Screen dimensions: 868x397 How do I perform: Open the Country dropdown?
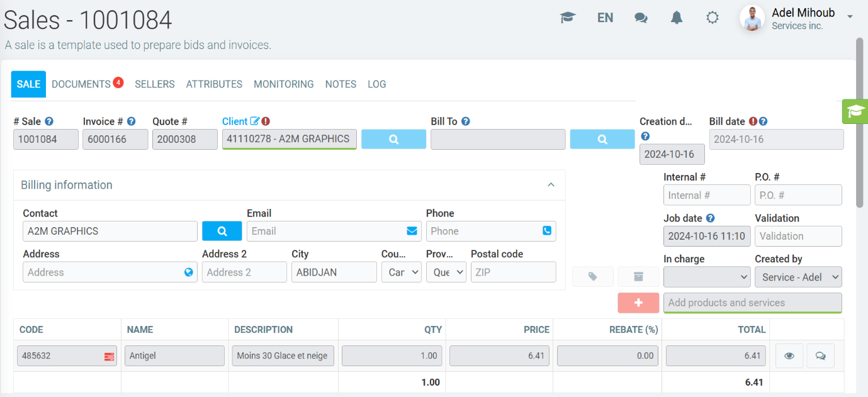coord(402,272)
